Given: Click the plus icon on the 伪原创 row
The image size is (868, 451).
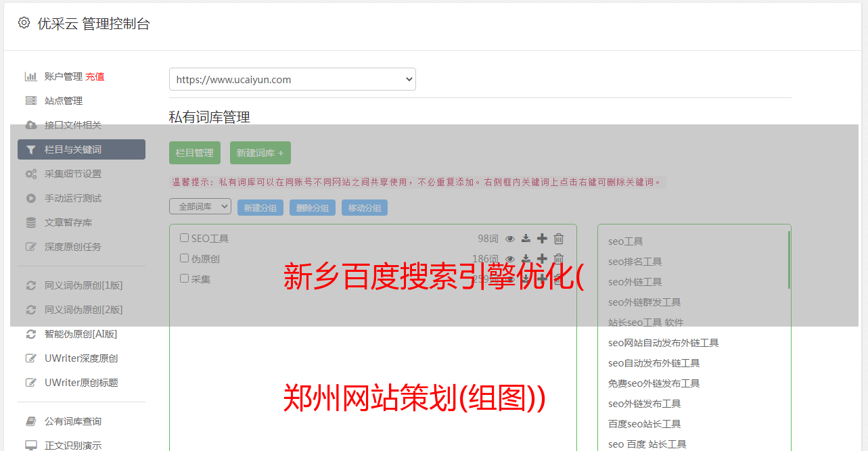Looking at the screenshot, I should tap(542, 259).
